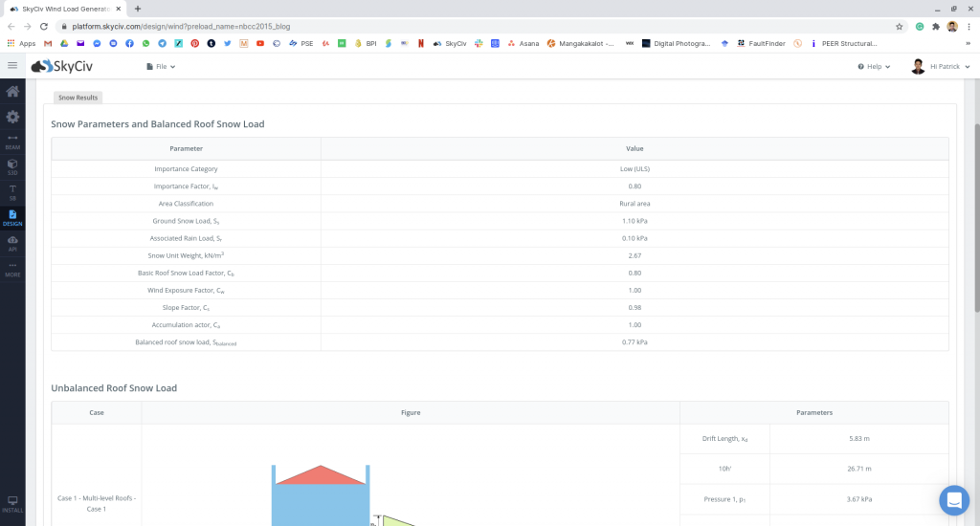Open the S3D module icon
This screenshot has height=526, width=980.
[x=12, y=166]
